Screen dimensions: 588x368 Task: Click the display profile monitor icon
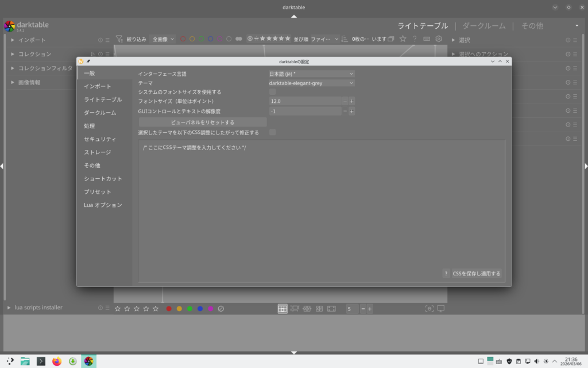click(441, 309)
